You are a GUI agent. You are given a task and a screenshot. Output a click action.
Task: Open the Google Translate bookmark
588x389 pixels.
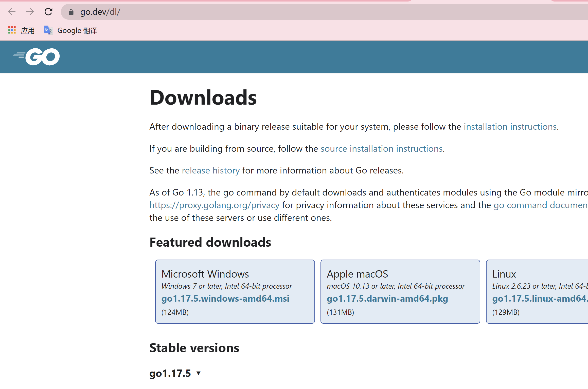point(70,30)
